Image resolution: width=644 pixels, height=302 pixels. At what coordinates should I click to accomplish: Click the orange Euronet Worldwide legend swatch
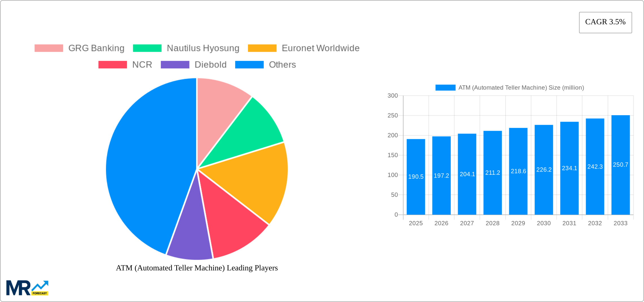tap(262, 48)
